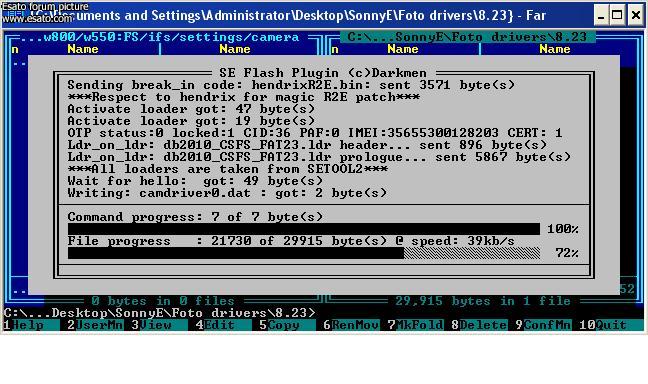
Task: Click the 100% percentage value
Action: coord(563,229)
